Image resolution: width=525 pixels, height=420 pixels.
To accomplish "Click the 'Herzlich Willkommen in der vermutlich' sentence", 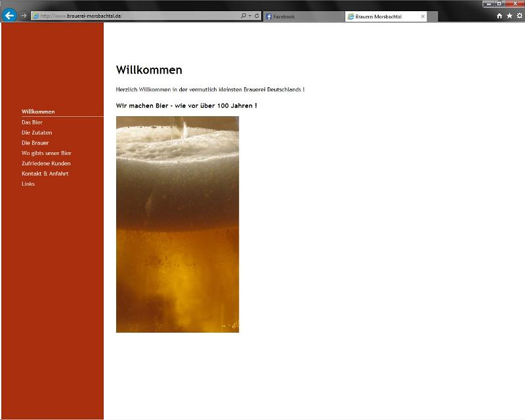I will pyautogui.click(x=210, y=89).
